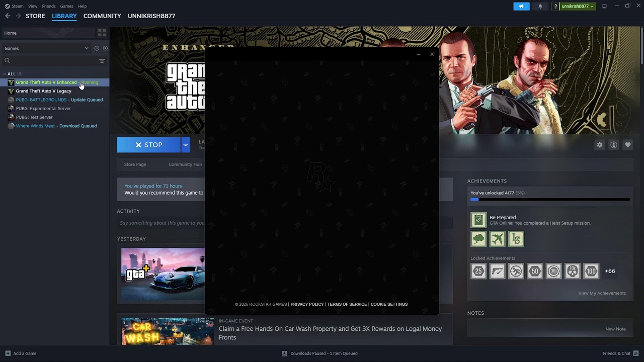Click View My Achievements link
This screenshot has height=362, width=644.
(x=602, y=293)
